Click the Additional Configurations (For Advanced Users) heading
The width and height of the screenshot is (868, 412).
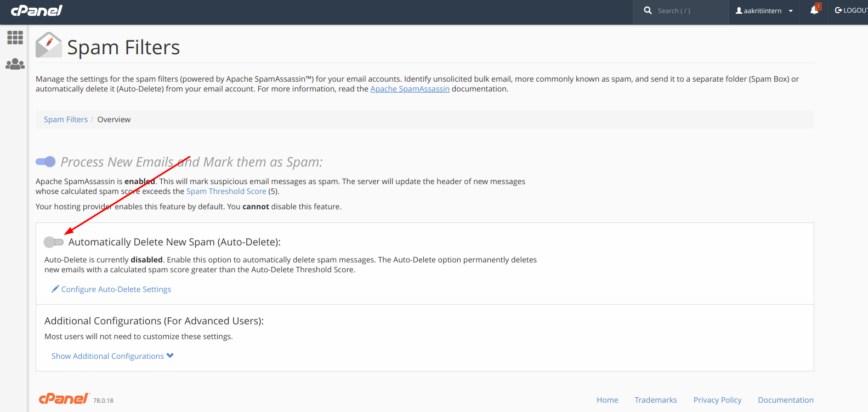pos(154,321)
